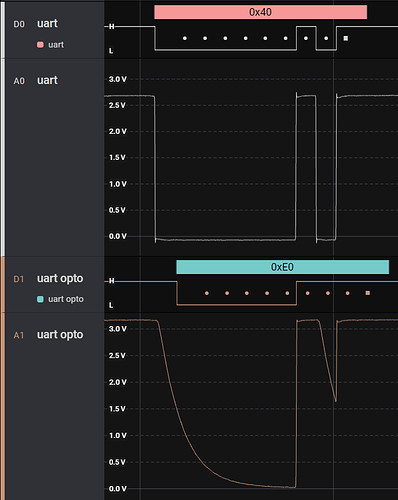This screenshot has width=398, height=500.
Task: Click the 'uart' analyzer name under D0
Action: pos(56,45)
